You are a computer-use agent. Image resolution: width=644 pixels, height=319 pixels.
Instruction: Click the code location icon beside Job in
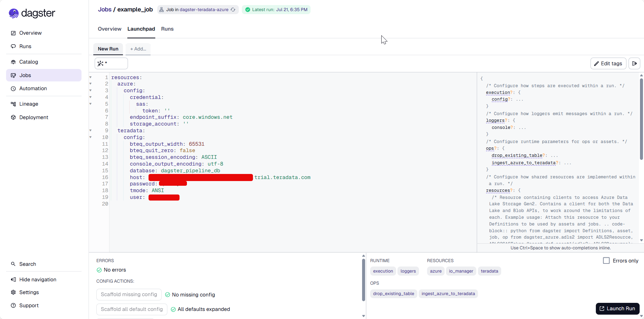point(162,10)
